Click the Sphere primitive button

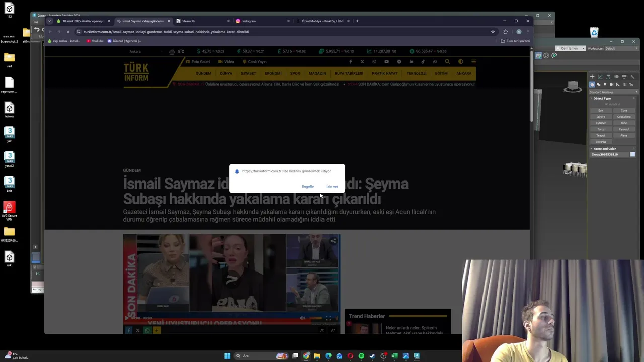pos(601,117)
